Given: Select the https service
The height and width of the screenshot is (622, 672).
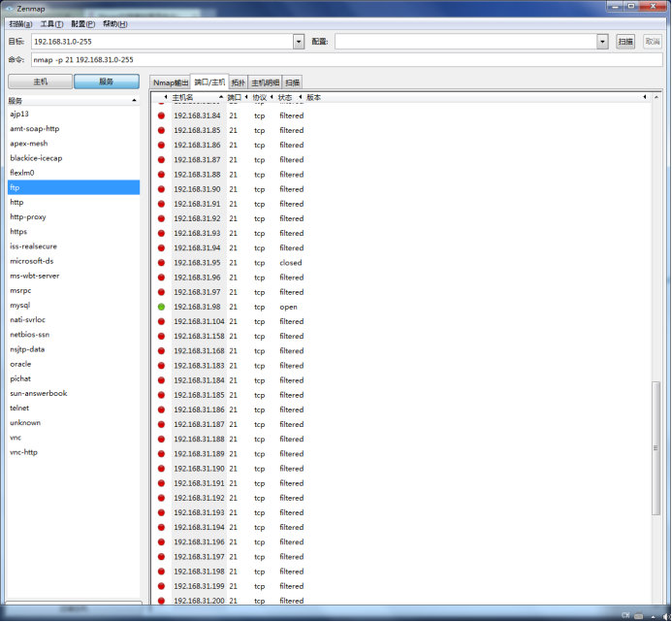Looking at the screenshot, I should pos(74,232).
